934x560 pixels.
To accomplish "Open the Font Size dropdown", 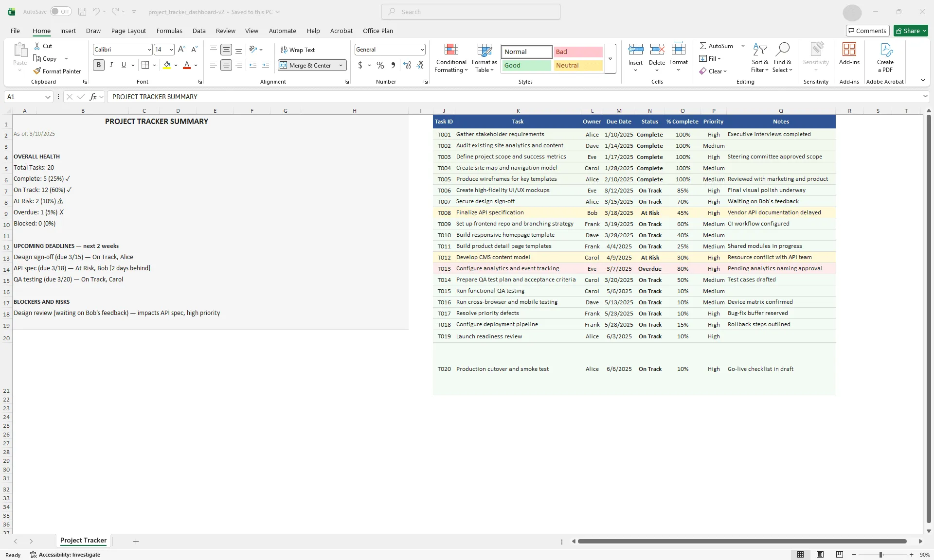I will [171, 49].
